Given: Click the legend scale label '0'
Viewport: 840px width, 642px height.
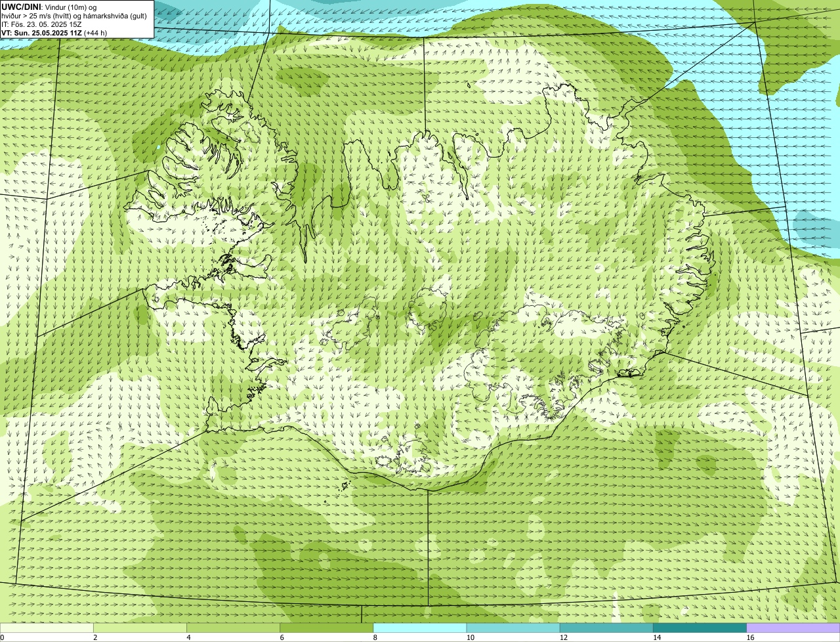Looking at the screenshot, I should [x=2, y=637].
